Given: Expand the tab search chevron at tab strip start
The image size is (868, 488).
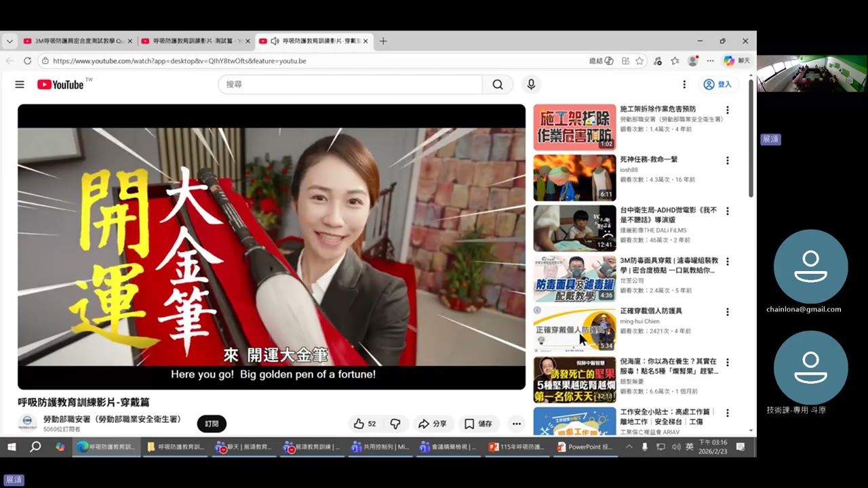Looking at the screenshot, I should (9, 41).
